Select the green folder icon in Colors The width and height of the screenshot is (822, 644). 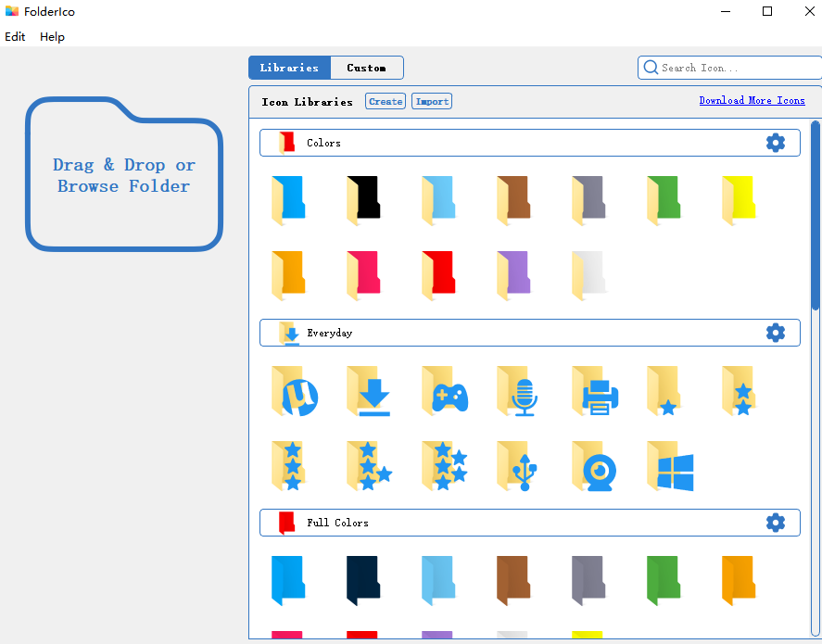(664, 201)
